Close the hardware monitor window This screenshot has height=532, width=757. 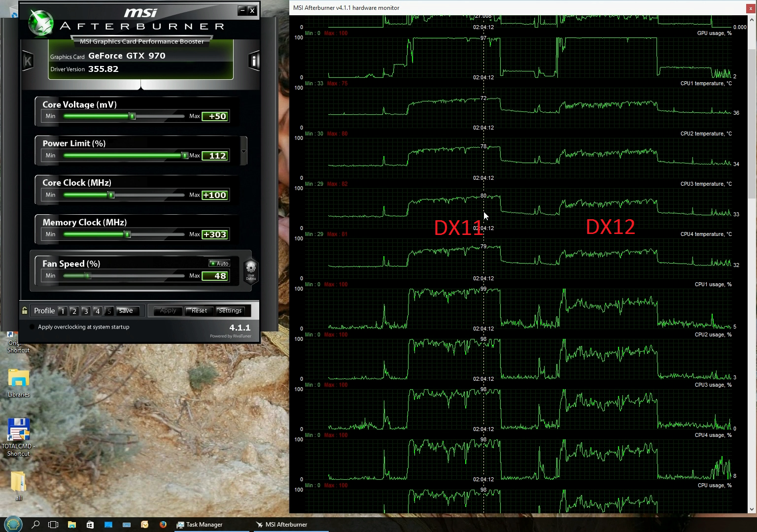(752, 8)
